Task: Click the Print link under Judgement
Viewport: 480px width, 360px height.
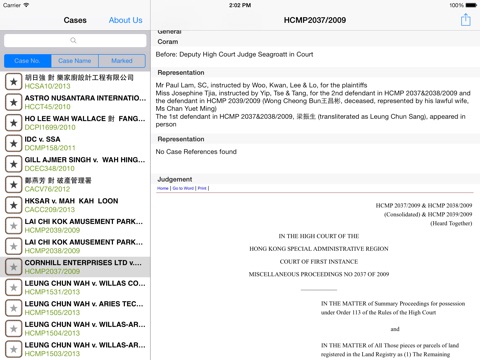Action: click(x=202, y=188)
